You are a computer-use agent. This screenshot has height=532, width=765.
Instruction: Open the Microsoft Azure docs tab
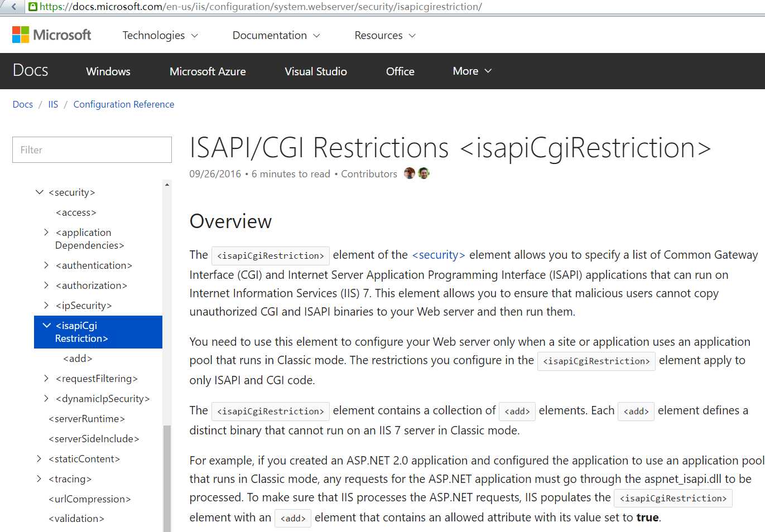208,71
